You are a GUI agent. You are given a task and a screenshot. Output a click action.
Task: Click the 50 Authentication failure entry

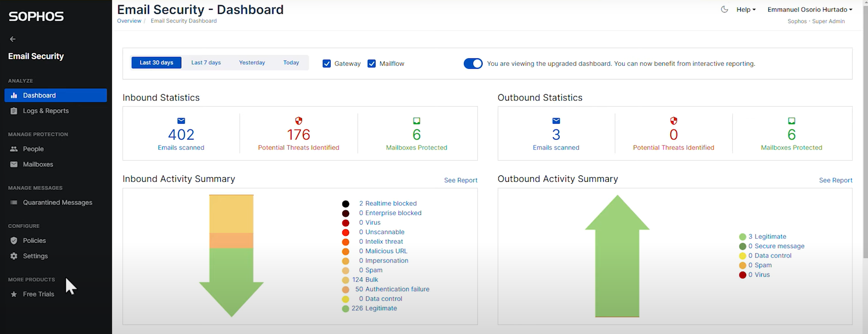(392, 289)
